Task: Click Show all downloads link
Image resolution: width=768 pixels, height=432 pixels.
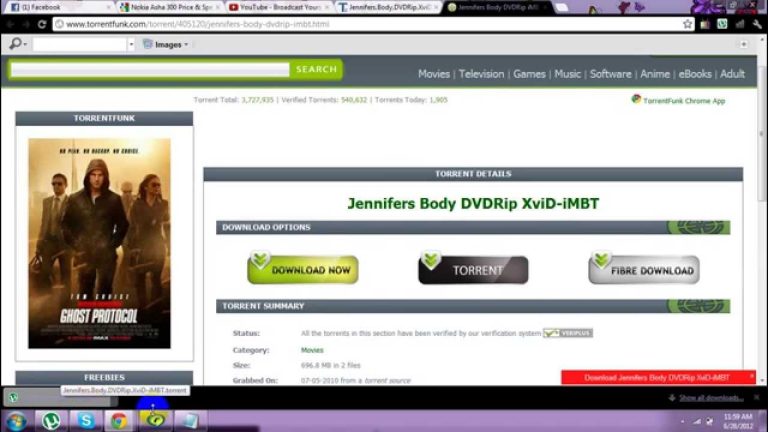Action: point(711,398)
